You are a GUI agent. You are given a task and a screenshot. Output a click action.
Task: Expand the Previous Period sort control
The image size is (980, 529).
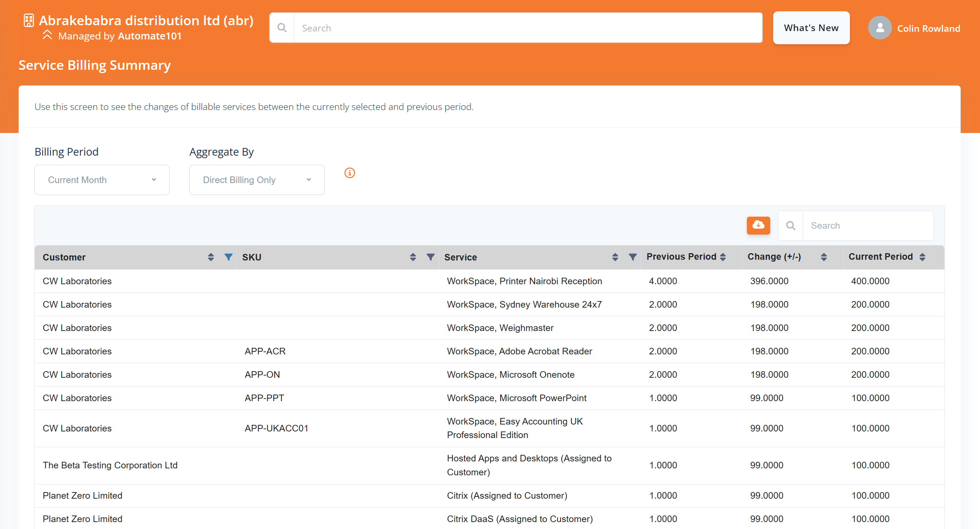click(724, 257)
